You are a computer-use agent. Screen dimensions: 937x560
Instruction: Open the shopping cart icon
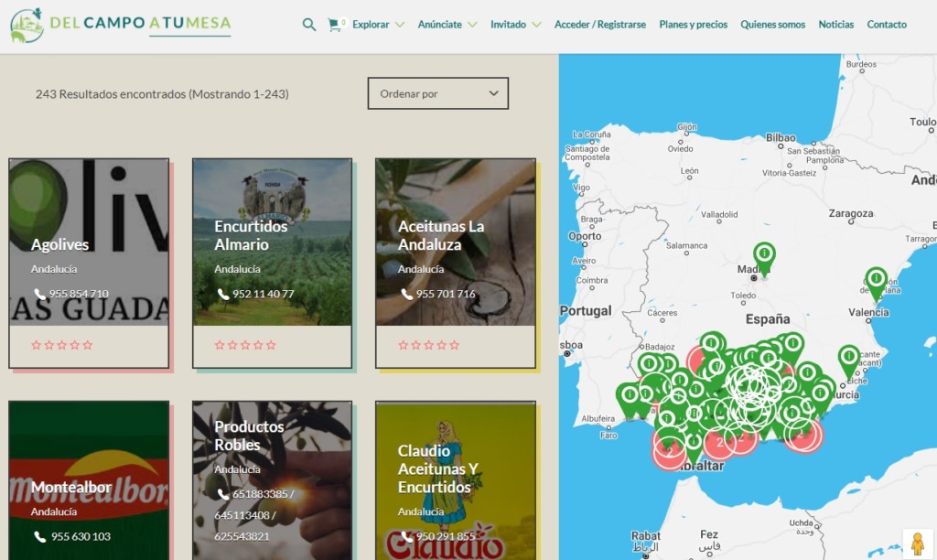pyautogui.click(x=334, y=25)
